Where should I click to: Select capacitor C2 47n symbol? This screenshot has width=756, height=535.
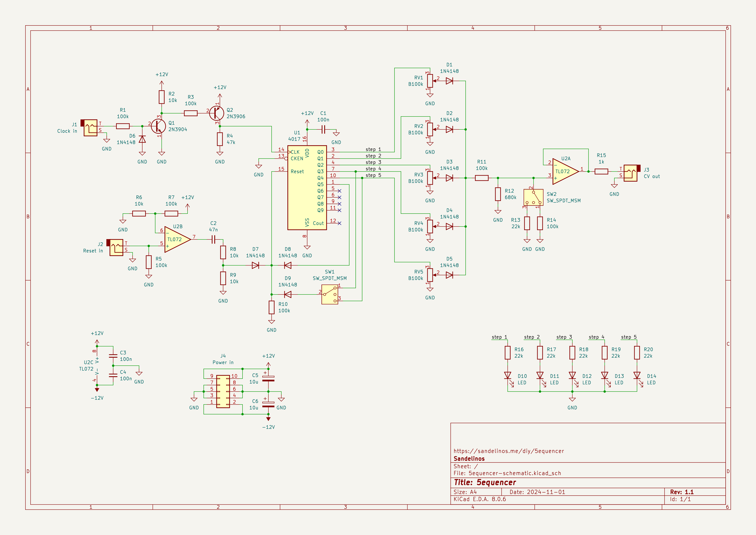pos(213,239)
